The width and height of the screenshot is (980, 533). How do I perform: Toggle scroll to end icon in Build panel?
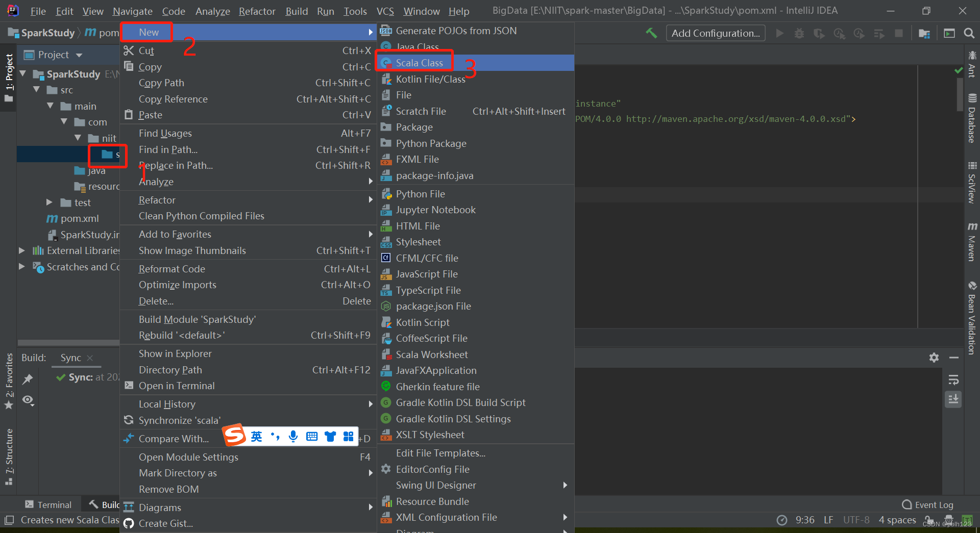click(953, 399)
